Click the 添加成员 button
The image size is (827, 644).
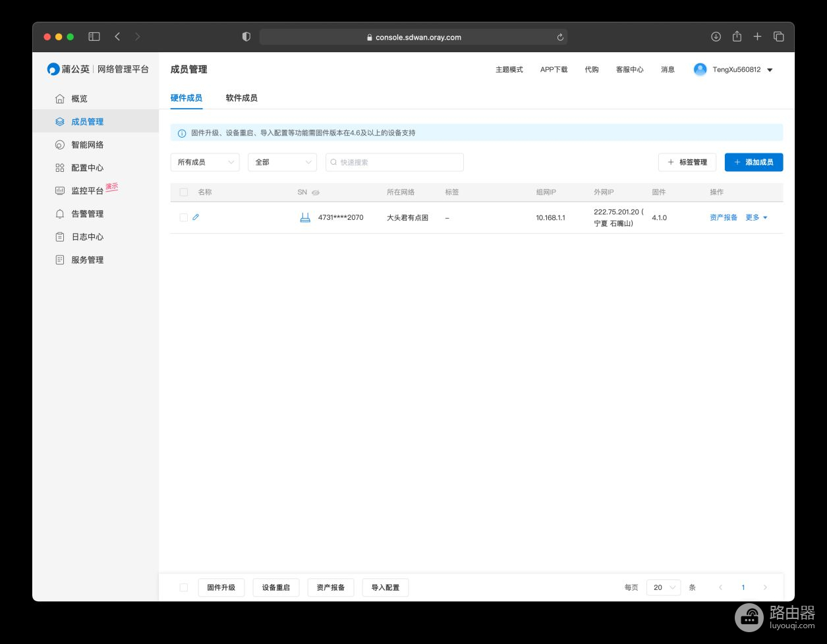753,162
